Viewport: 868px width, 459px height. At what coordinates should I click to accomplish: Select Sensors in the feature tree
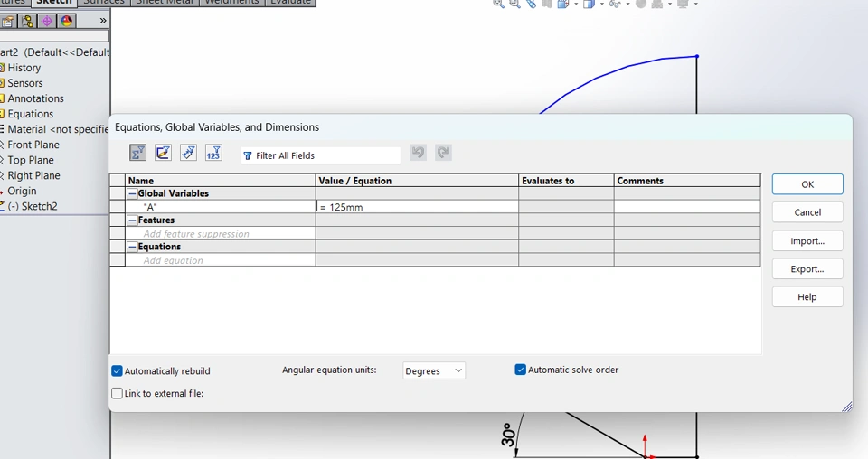(25, 83)
